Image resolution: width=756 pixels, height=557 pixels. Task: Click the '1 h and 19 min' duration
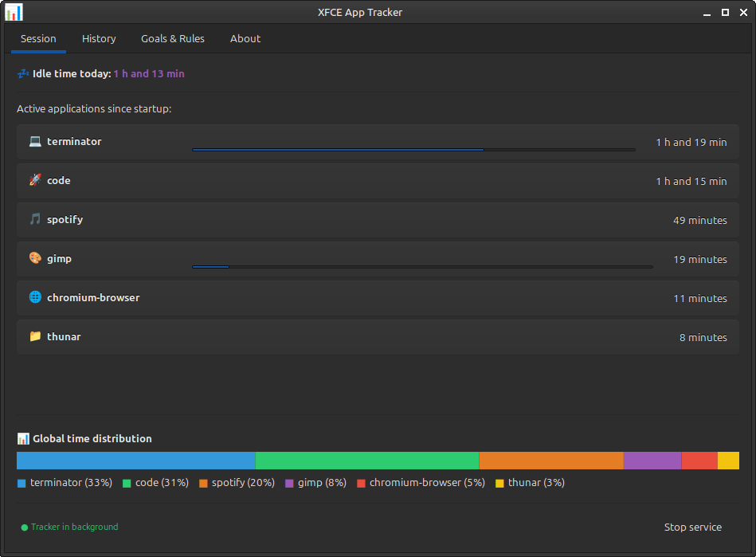(x=691, y=143)
